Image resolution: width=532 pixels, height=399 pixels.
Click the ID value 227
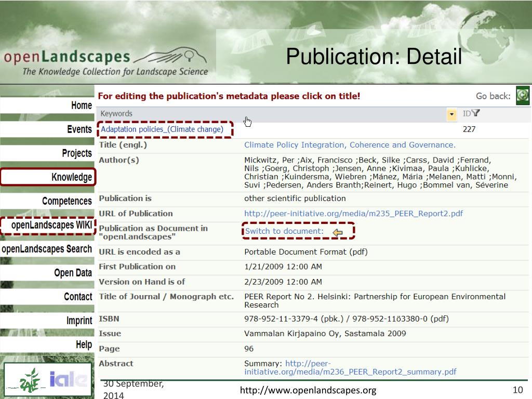[x=469, y=129]
